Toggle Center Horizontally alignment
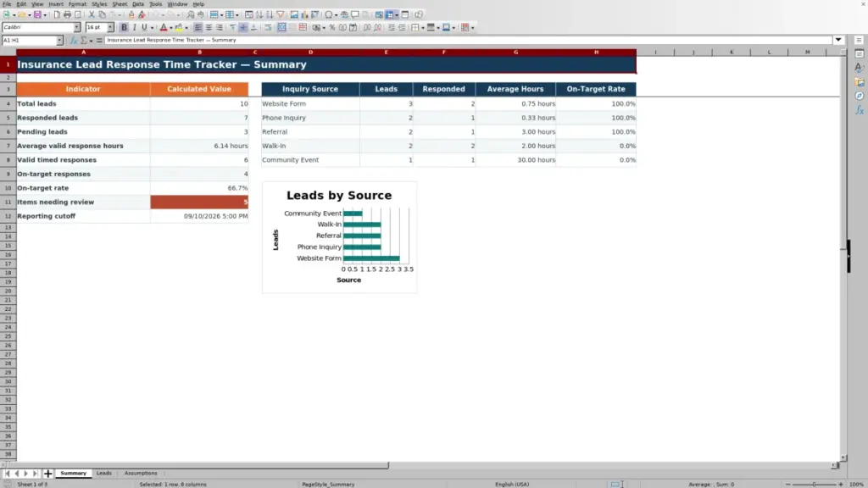Screen dimensions: 868x488 point(209,27)
